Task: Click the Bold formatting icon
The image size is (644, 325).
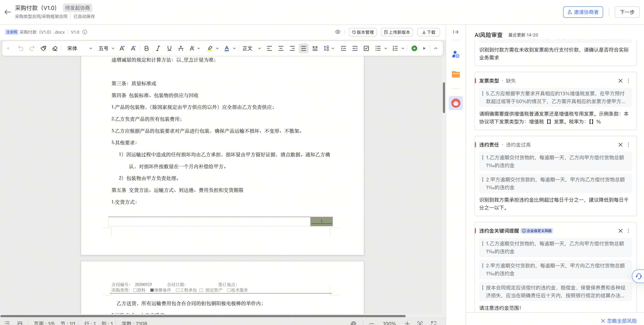Action: [146, 48]
